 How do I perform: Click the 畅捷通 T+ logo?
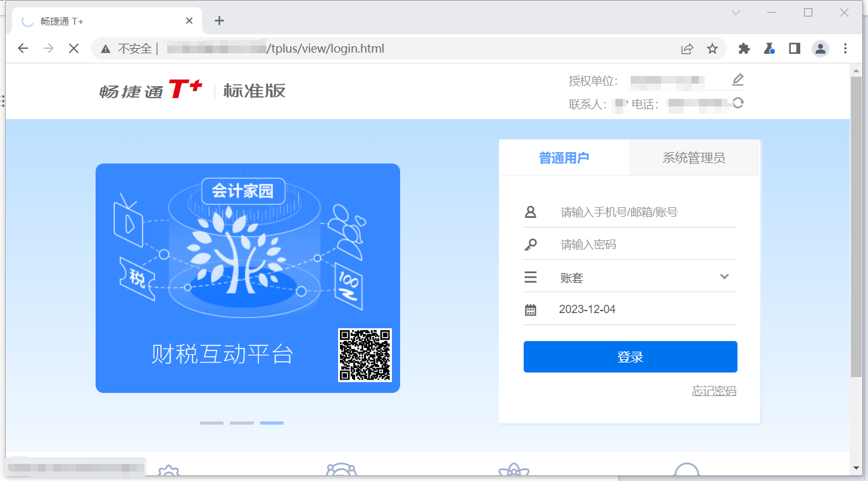click(x=151, y=91)
